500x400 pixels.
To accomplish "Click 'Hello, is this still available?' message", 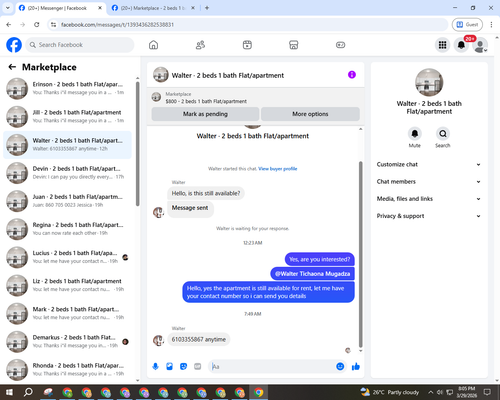I will click(206, 193).
